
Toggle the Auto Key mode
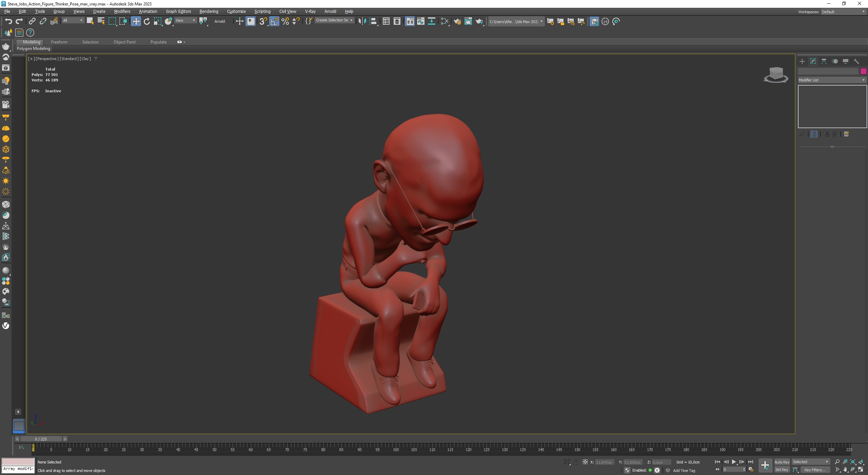[782, 462]
